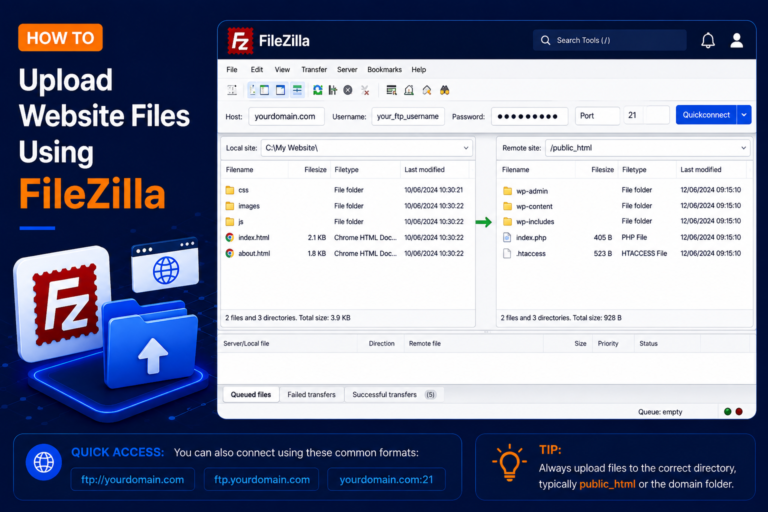Click the images folder icon
The image size is (768, 512).
[230, 206]
